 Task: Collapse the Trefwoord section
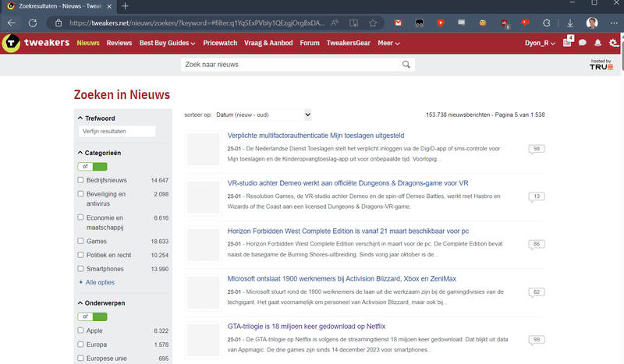[96, 118]
